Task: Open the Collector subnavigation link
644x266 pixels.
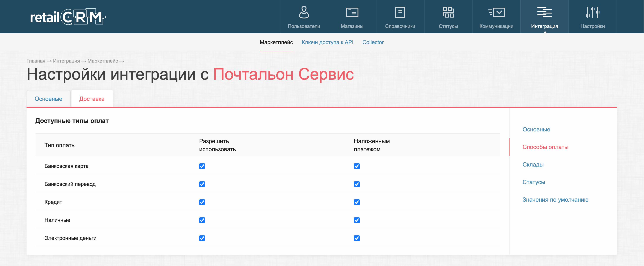Action: (373, 42)
